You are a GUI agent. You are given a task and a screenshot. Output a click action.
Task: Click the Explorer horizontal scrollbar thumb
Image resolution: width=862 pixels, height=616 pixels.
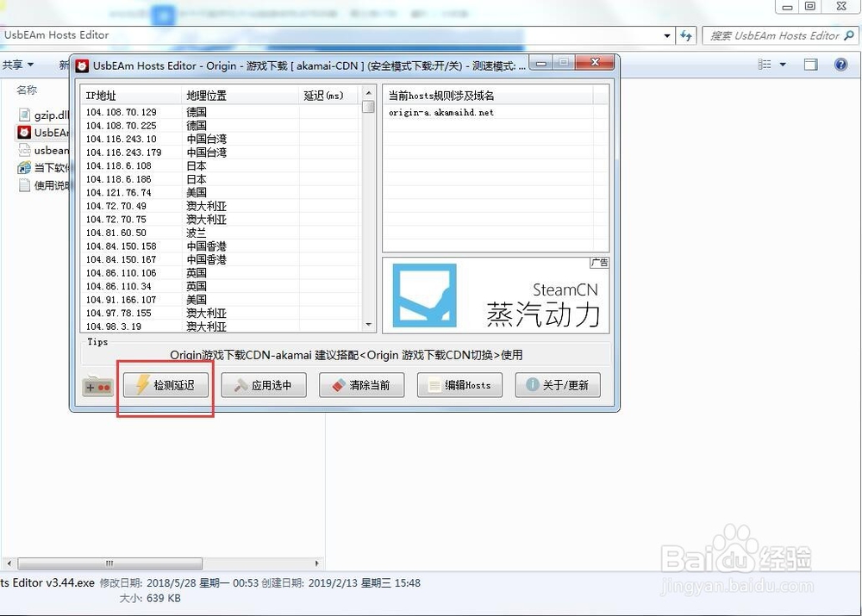(110, 563)
